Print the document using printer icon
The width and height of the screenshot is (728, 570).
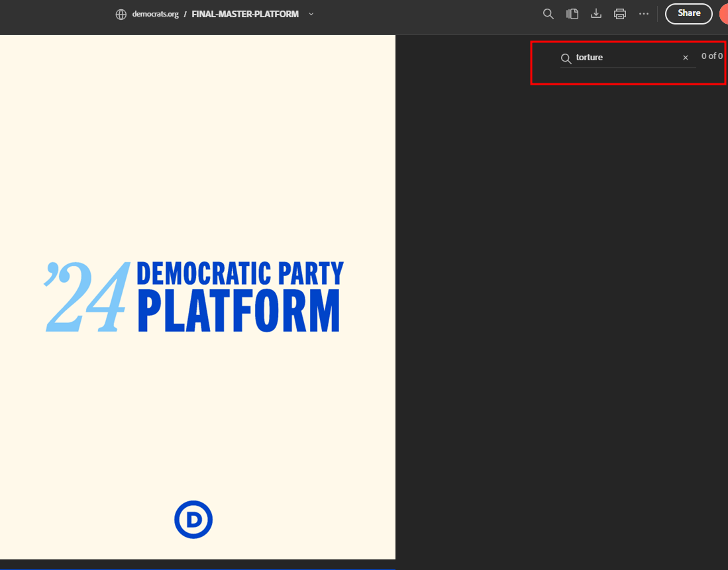click(x=620, y=14)
